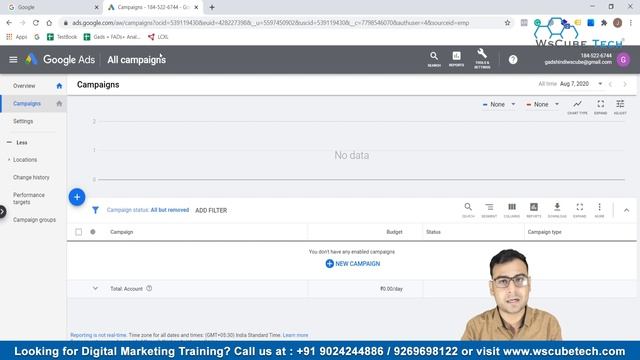Screen dimensions: 640x360
Task: Select Campaigns in the sidebar
Action: click(x=27, y=103)
